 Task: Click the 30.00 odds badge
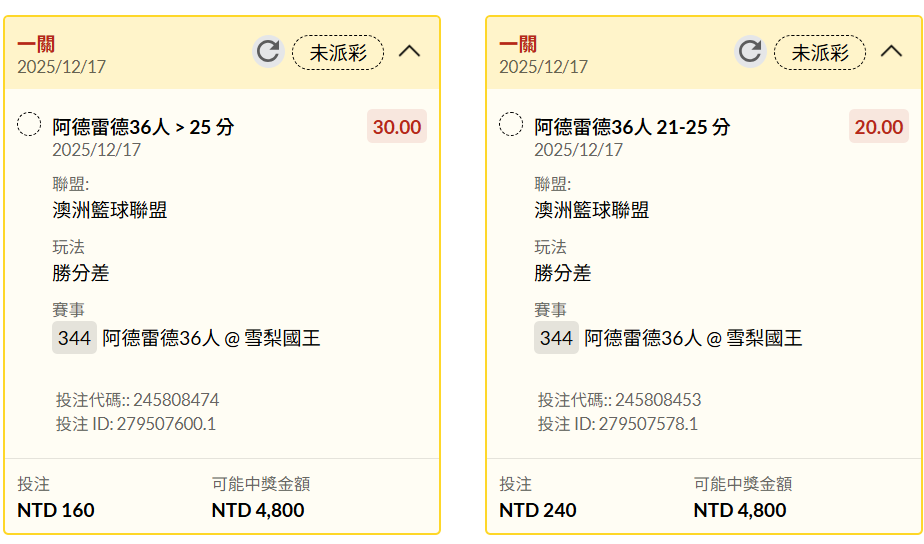[x=397, y=127]
